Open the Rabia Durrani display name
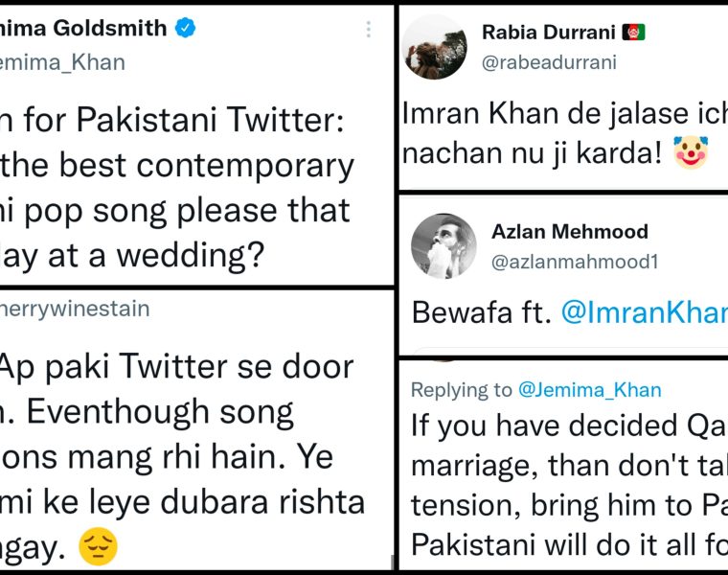Image resolution: width=728 pixels, height=575 pixels. [548, 33]
